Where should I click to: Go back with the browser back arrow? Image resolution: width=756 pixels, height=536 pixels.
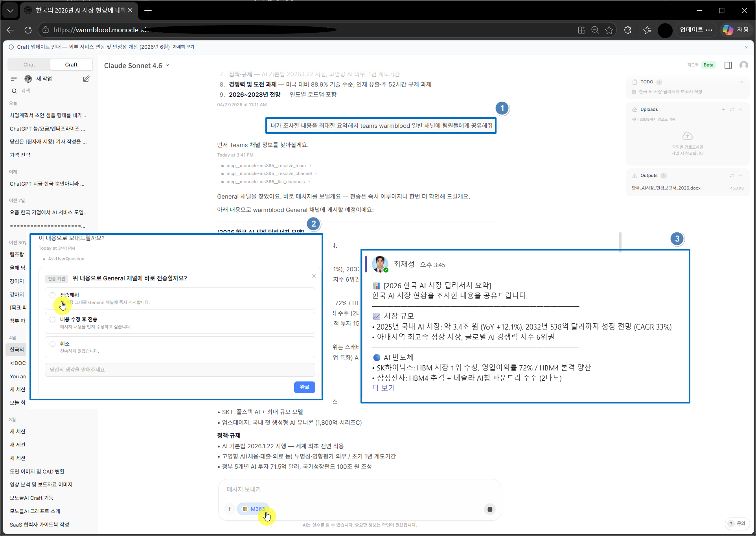[x=11, y=30]
